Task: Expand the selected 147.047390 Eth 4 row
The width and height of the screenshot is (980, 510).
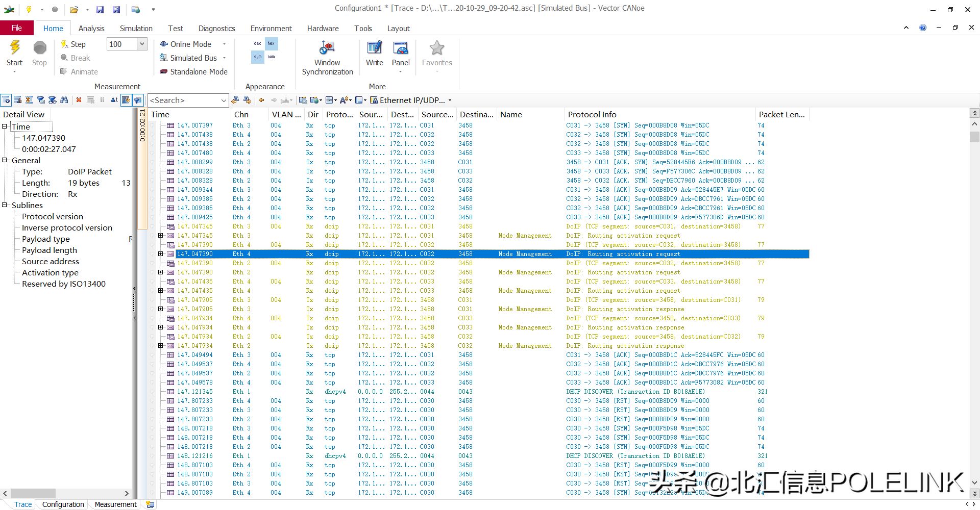Action: (x=160, y=254)
